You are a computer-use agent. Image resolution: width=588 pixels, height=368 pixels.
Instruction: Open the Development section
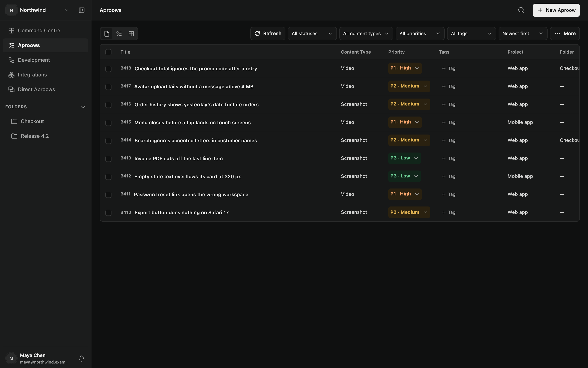[46, 60]
